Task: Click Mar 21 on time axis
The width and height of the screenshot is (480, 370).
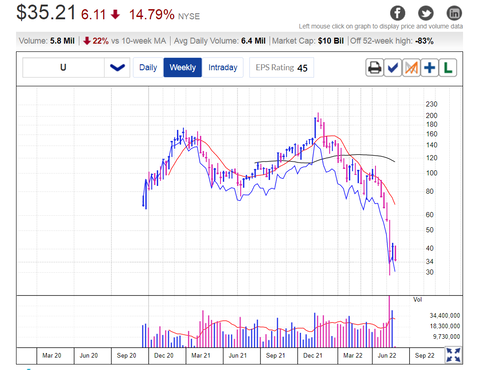Action: point(201,356)
